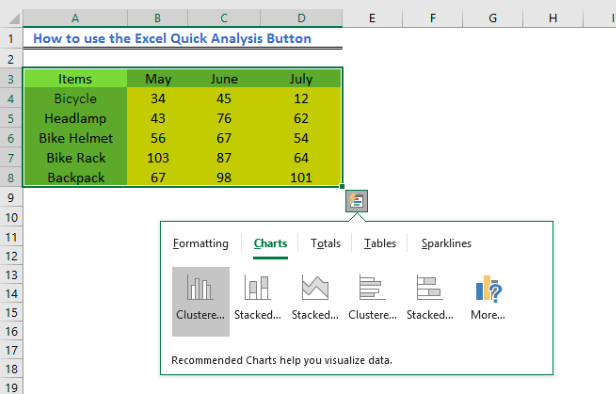
Task: Select row 2 header
Action: pos(11,59)
